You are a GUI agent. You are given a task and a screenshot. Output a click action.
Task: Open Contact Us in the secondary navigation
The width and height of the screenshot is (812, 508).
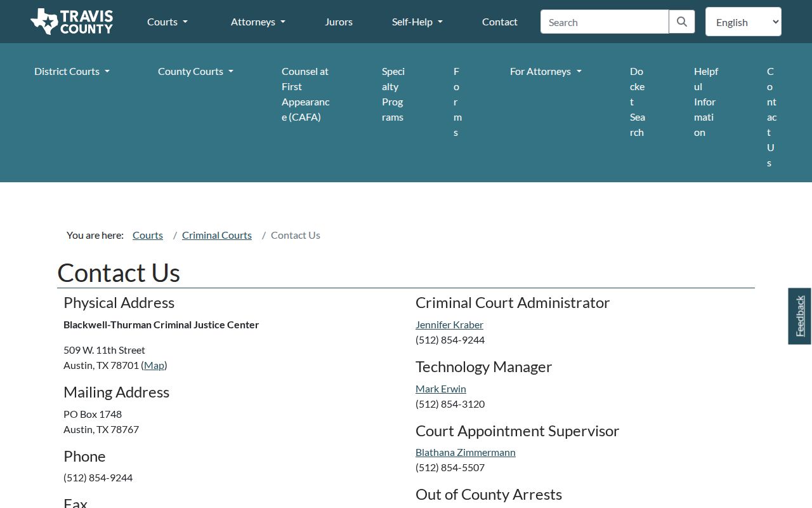(771, 117)
